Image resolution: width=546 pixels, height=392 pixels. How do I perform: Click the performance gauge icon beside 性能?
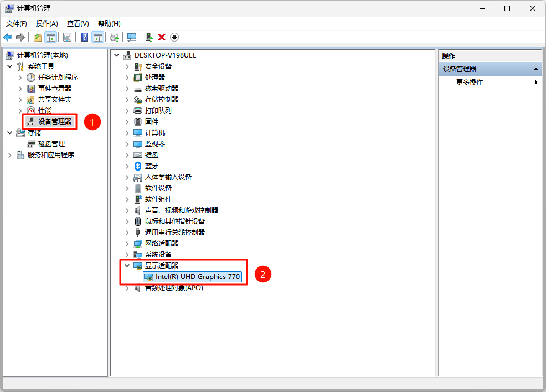[31, 111]
